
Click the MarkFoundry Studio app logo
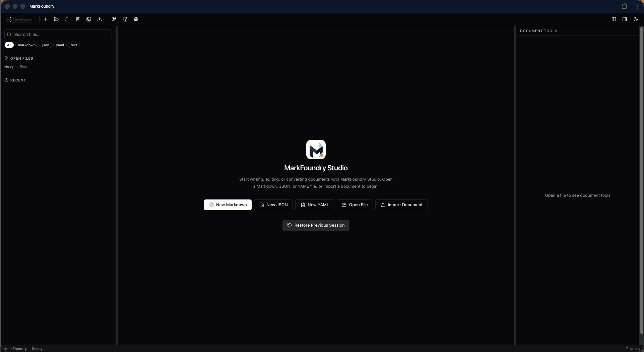pos(316,150)
